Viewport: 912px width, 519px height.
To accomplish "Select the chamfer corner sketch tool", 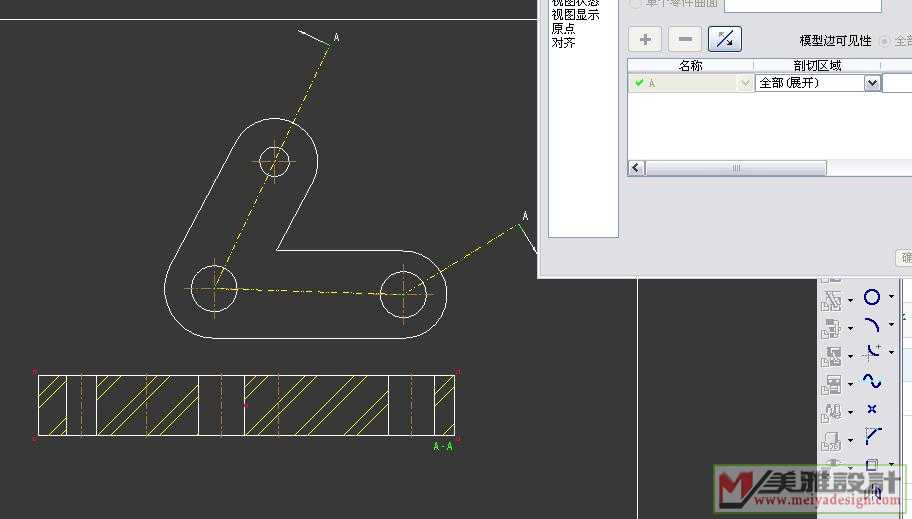I will (872, 436).
